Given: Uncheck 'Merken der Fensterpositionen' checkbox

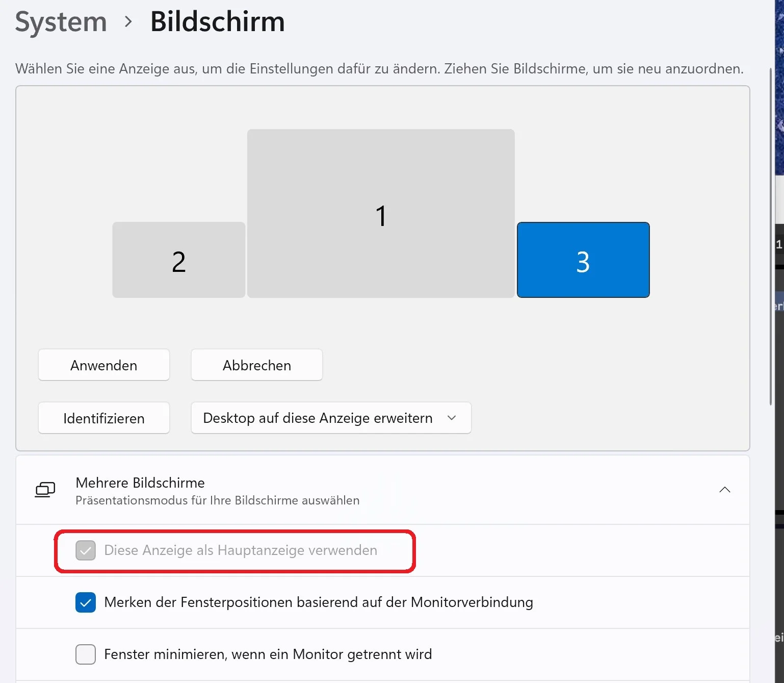Looking at the screenshot, I should (x=86, y=602).
